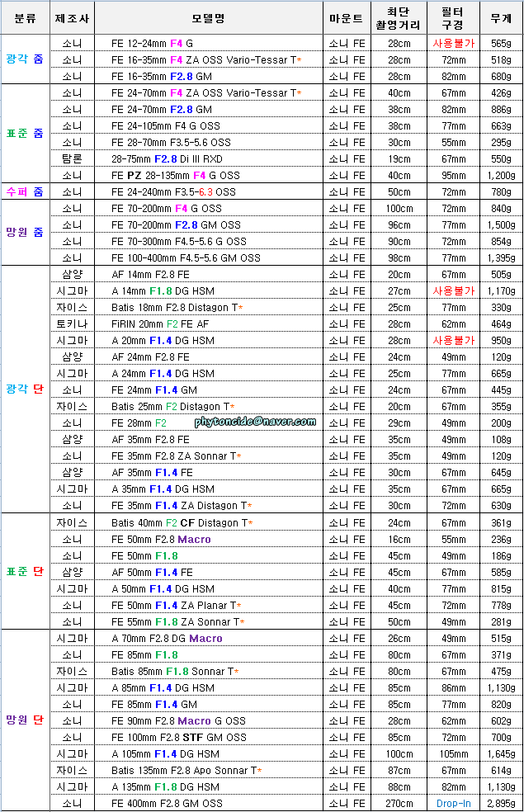The width and height of the screenshot is (524, 812).
Task: Click model FE 70-300mm F4.5-5.6 G OSS
Action: (x=179, y=243)
